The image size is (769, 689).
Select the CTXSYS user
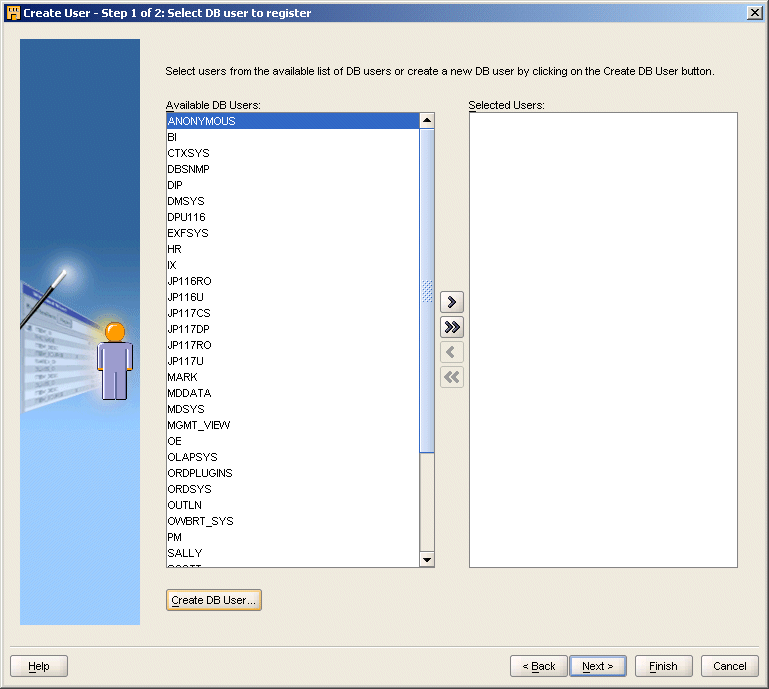pos(293,153)
